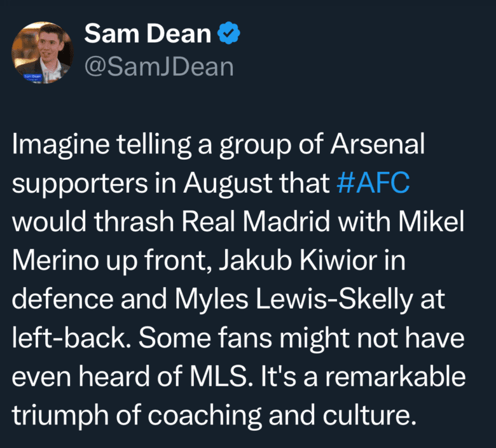Viewport: 496px width, 448px height.
Task: Open Sam Dean's profile picture
Action: [x=43, y=53]
